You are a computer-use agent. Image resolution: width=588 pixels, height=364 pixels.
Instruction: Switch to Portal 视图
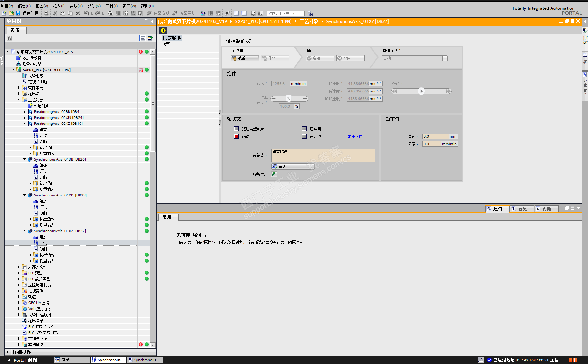point(23,360)
